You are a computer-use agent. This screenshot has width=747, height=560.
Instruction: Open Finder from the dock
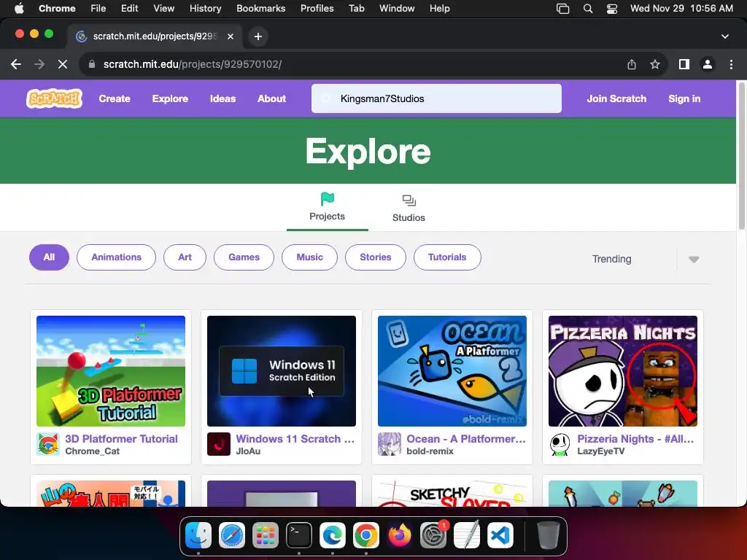tap(198, 535)
